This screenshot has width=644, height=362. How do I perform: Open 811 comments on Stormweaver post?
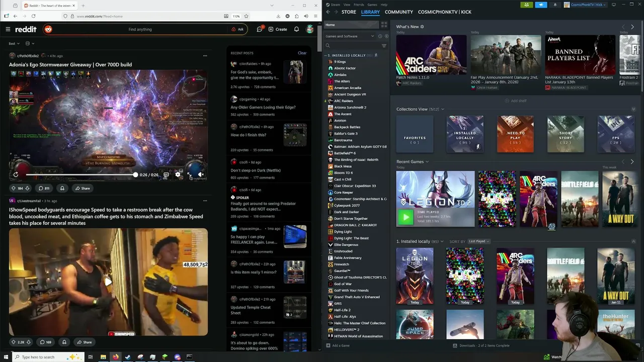click(x=44, y=189)
